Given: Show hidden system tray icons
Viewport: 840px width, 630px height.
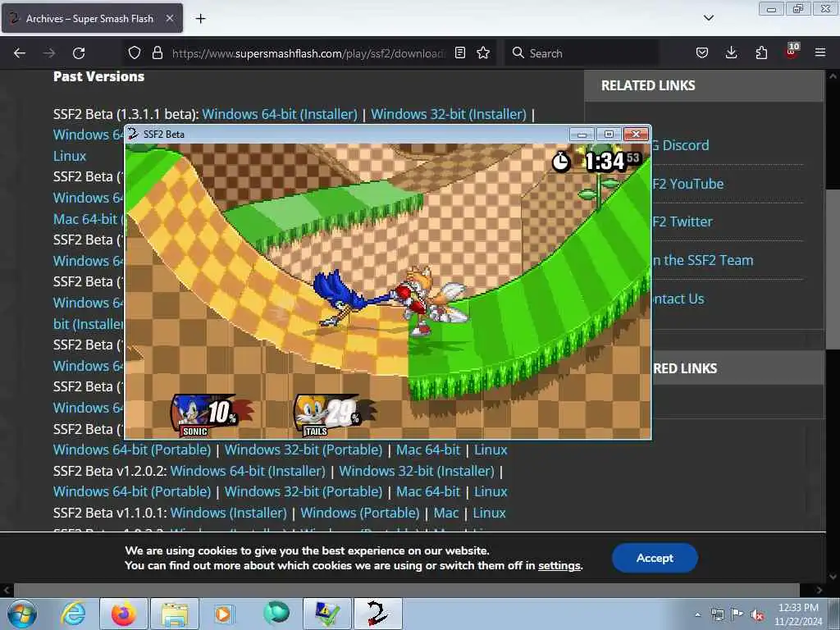Looking at the screenshot, I should pyautogui.click(x=697, y=615).
